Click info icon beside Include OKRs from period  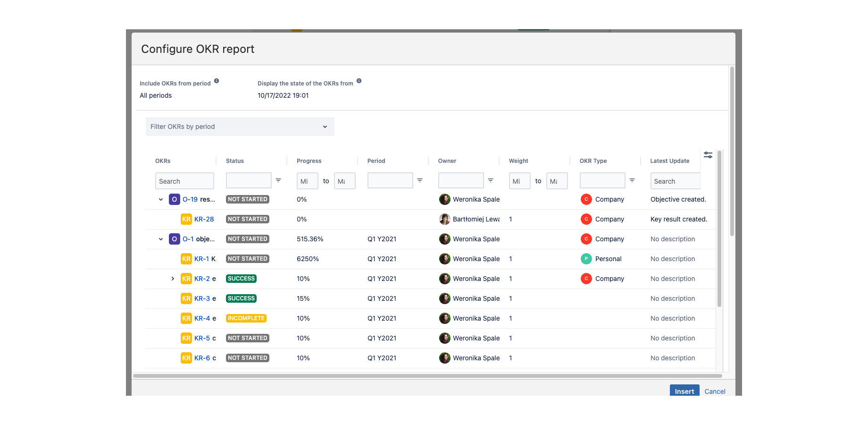(217, 81)
